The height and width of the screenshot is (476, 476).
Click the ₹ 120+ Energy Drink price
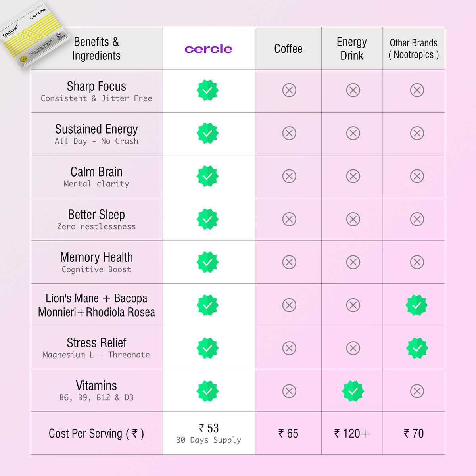click(x=352, y=434)
